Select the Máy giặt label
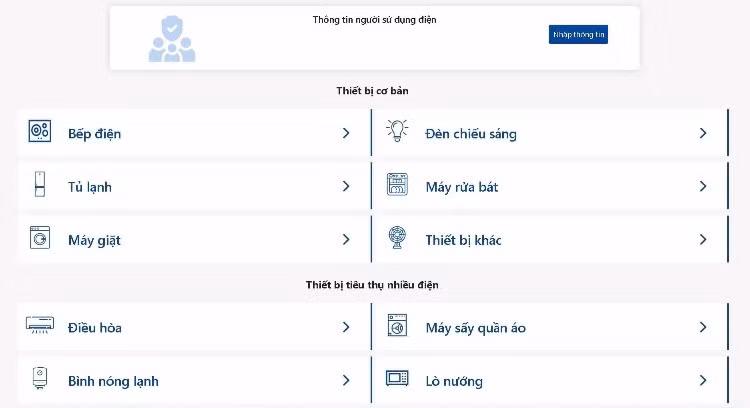This screenshot has width=750, height=408. 94,240
